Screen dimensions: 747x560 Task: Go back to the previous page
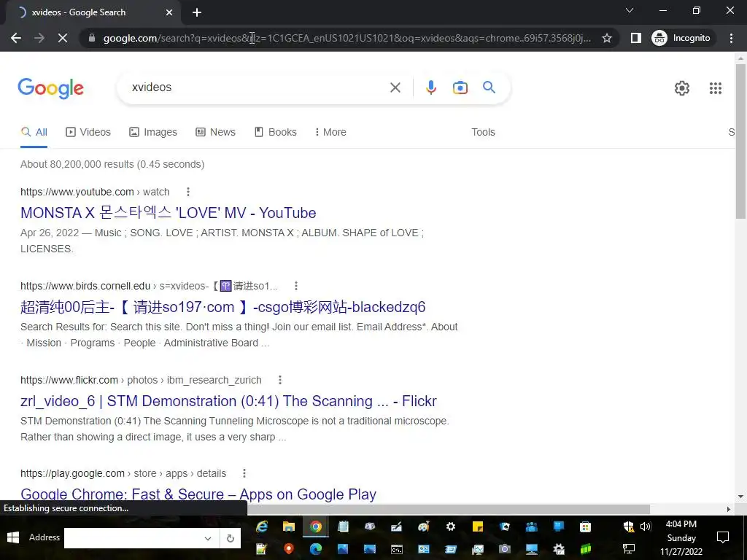coord(16,38)
